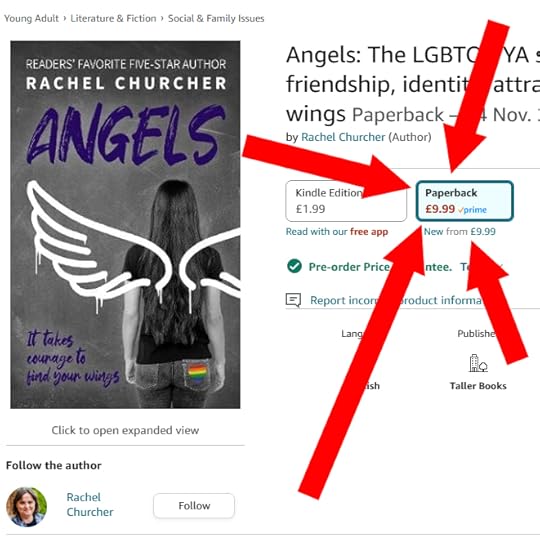
Task: Click the publisher building icon
Action: point(478,363)
